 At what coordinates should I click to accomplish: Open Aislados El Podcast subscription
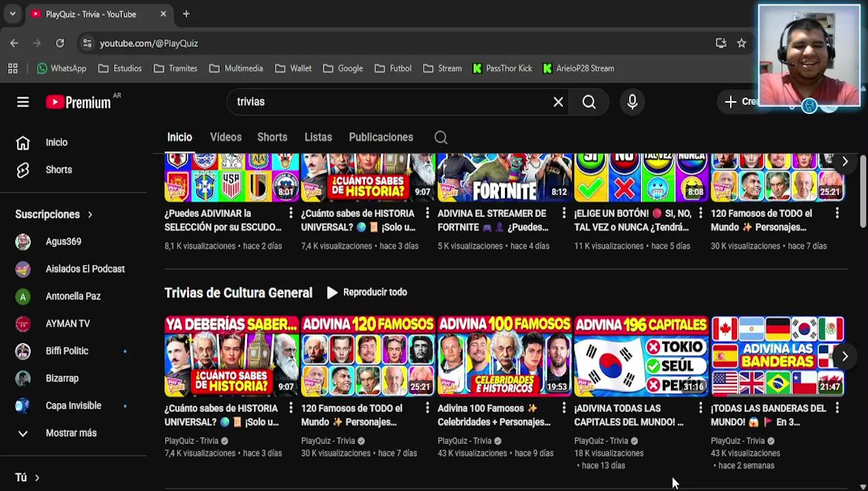click(x=85, y=269)
